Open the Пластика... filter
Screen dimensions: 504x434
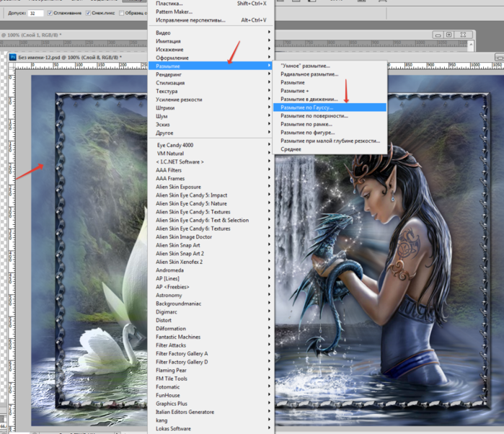(211, 4)
